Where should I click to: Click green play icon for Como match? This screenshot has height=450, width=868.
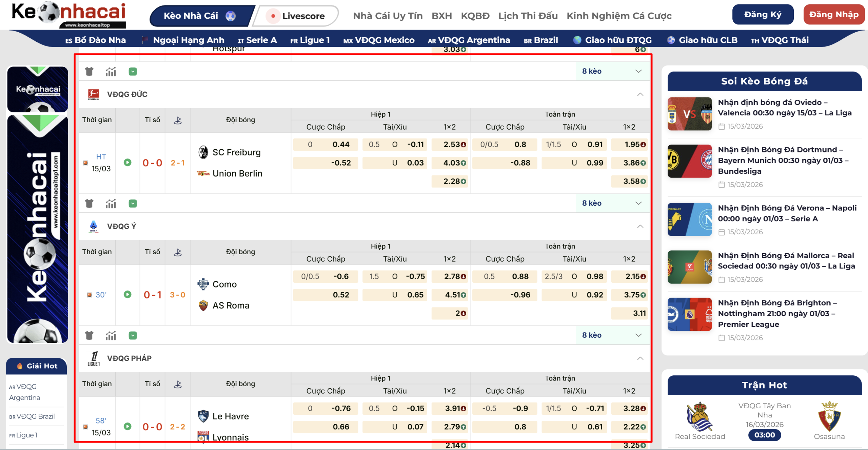click(127, 294)
